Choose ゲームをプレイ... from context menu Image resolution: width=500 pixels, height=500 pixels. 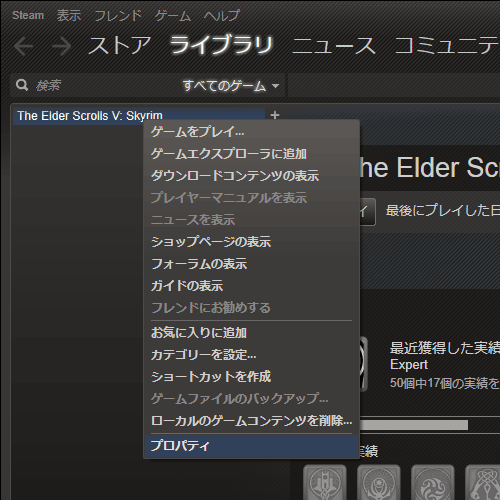pyautogui.click(x=252, y=132)
